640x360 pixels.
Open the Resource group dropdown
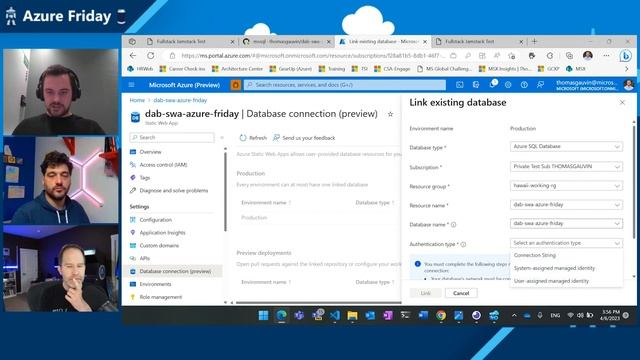566,186
